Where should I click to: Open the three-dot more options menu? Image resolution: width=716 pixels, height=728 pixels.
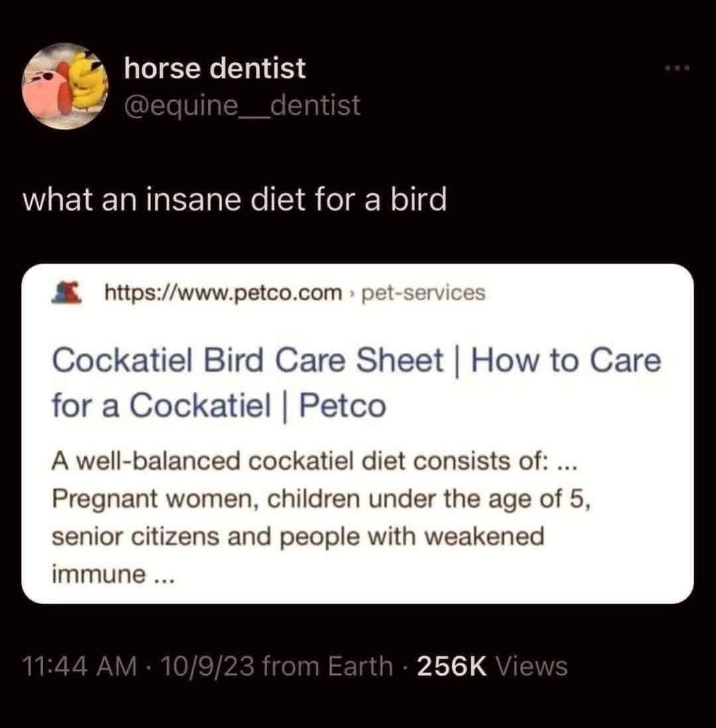coord(677,69)
